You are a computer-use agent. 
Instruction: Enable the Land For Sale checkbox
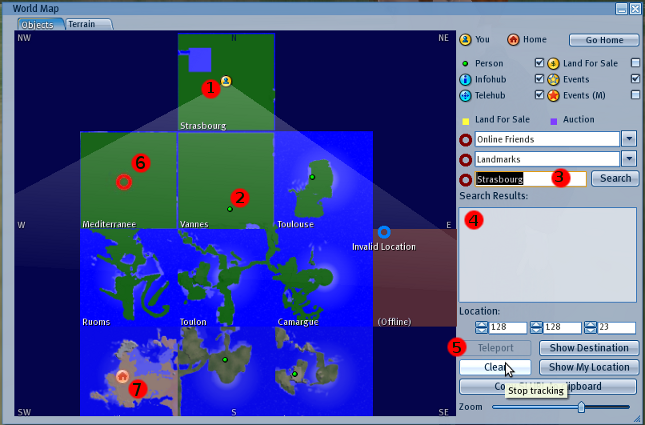click(x=635, y=64)
